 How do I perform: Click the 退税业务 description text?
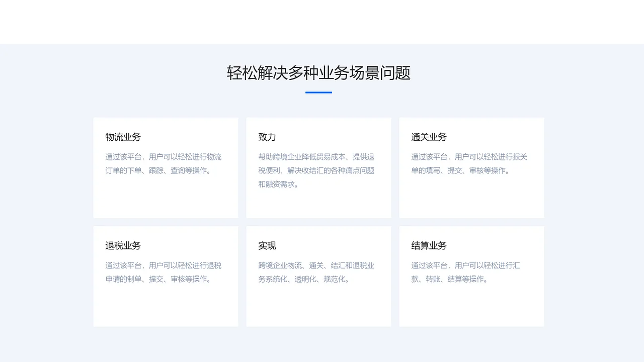[x=164, y=272]
